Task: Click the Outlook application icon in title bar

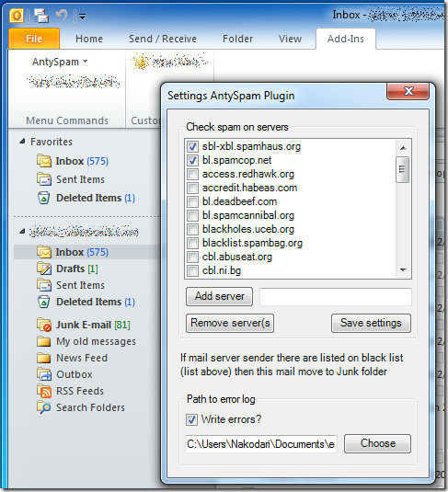Action: click(17, 16)
